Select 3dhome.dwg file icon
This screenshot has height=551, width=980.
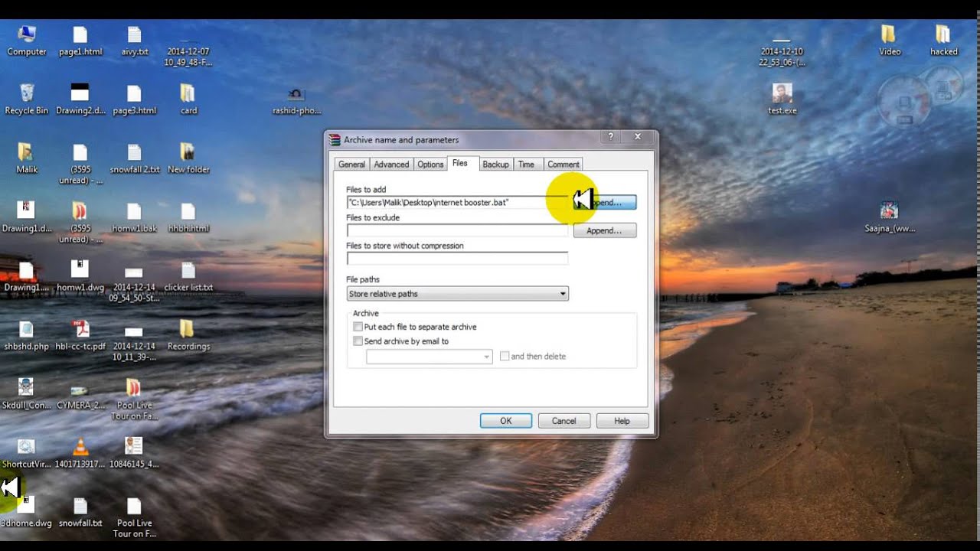[x=27, y=512]
